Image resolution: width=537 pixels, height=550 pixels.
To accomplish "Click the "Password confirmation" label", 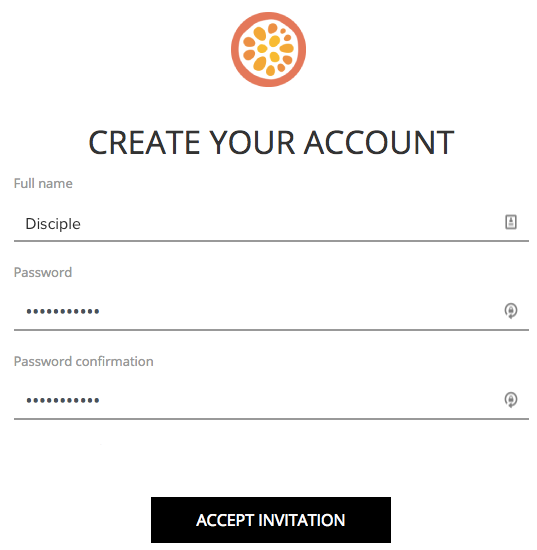I will 83,361.
